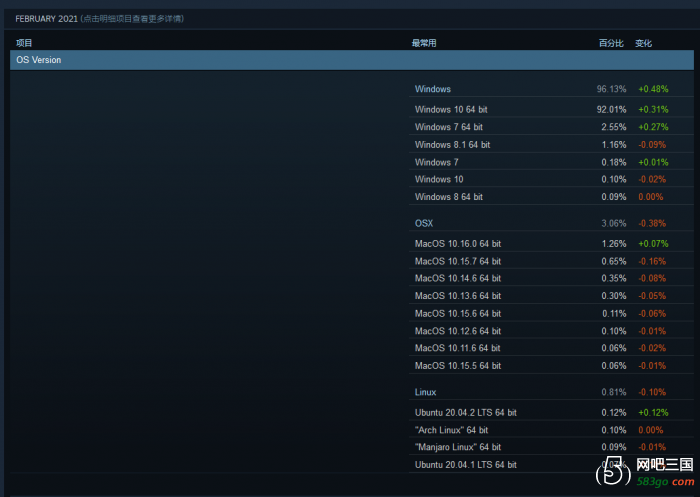Screen dimensions: 700x497
Task: Select the FEBRUARY 2021 header title
Action: pyautogui.click(x=46, y=19)
